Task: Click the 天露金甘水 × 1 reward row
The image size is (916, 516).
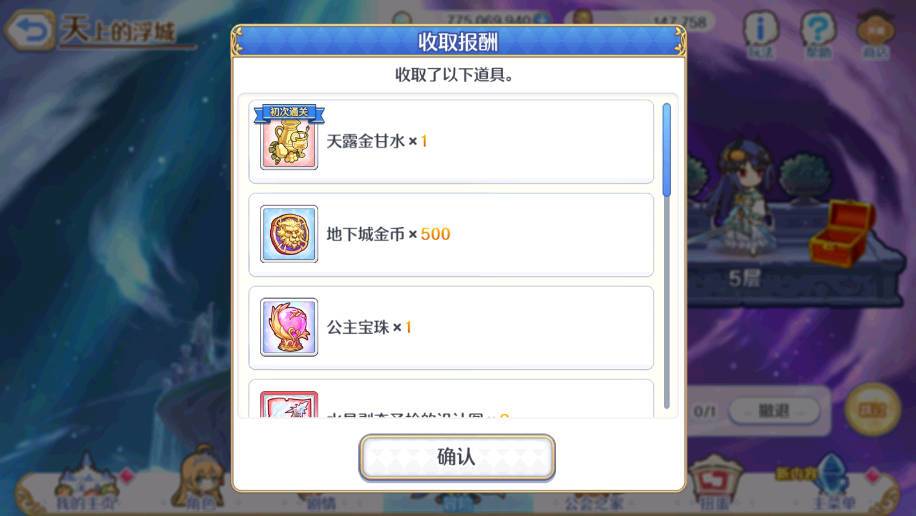Action: (x=451, y=141)
